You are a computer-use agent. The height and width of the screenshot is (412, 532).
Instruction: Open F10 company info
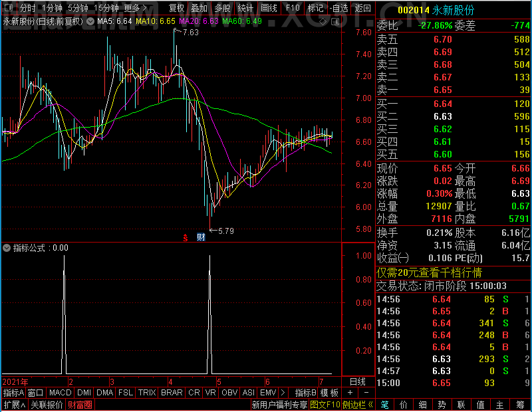pyautogui.click(x=293, y=8)
